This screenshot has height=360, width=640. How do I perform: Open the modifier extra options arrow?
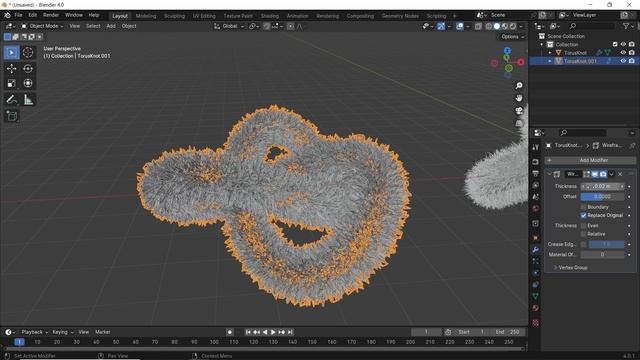pos(611,174)
